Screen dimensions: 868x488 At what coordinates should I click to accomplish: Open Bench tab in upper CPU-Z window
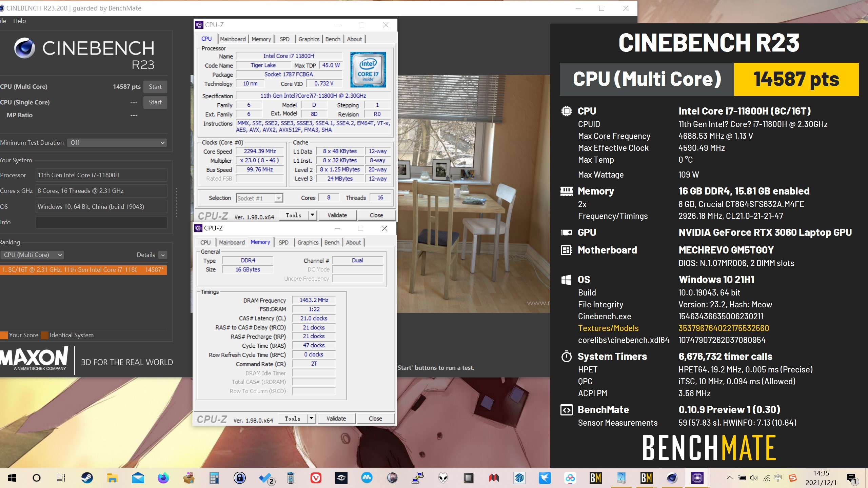click(x=333, y=39)
